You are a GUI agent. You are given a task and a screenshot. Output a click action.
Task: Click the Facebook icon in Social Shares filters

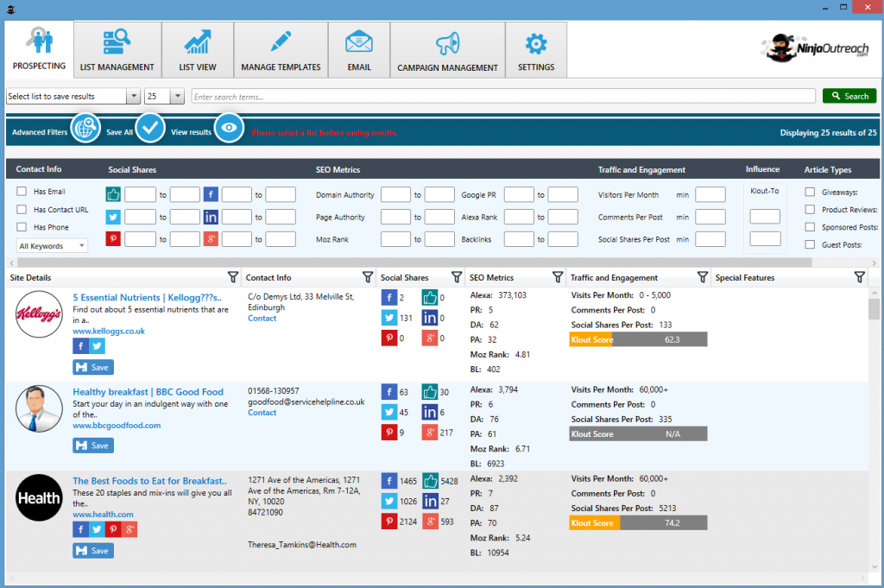211,195
